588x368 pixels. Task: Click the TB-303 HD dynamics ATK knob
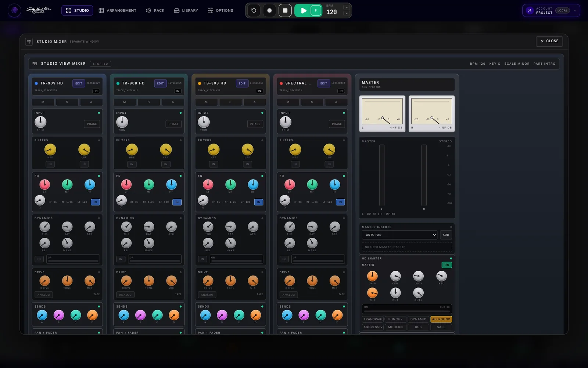point(253,226)
